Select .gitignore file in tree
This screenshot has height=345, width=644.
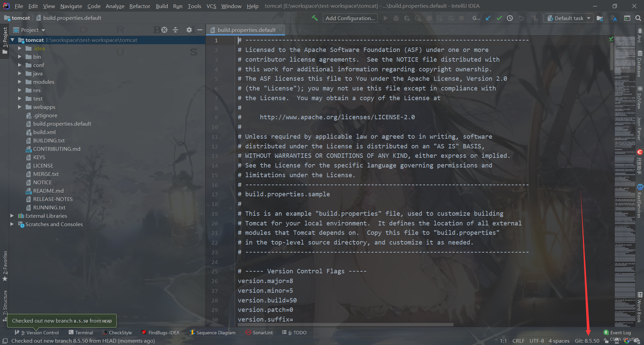coord(45,115)
